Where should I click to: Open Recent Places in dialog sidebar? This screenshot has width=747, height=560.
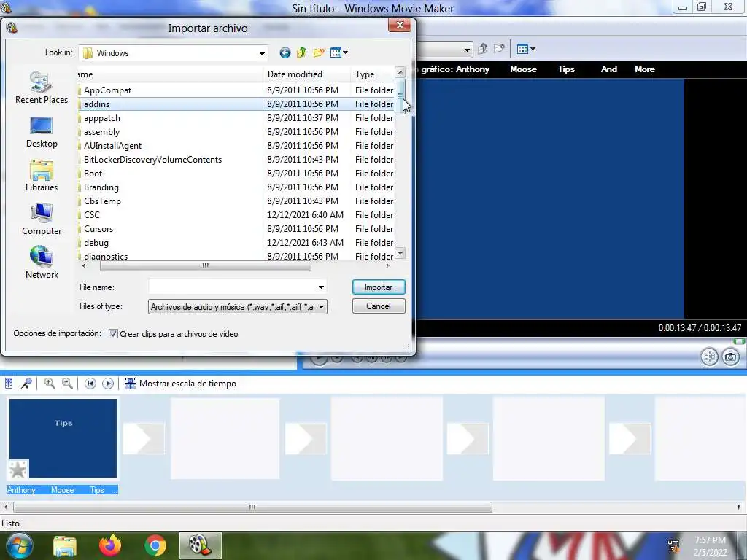tap(42, 88)
